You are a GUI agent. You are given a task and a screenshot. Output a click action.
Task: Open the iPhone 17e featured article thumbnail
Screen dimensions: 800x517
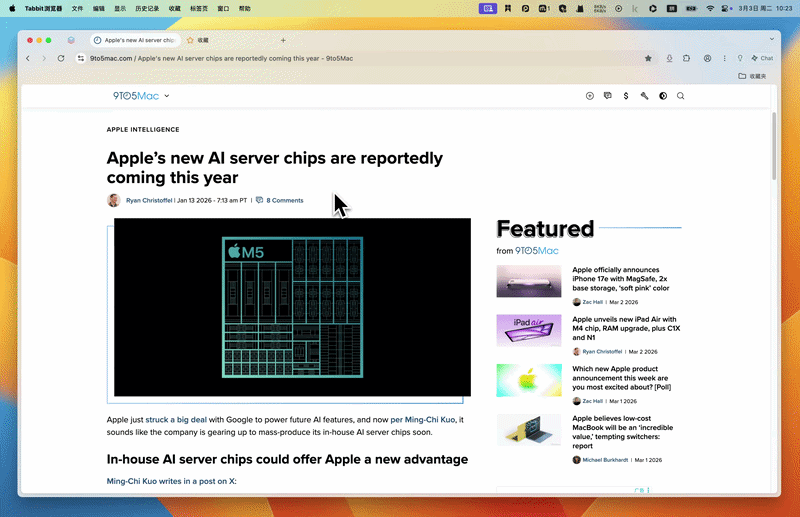pyautogui.click(x=528, y=281)
